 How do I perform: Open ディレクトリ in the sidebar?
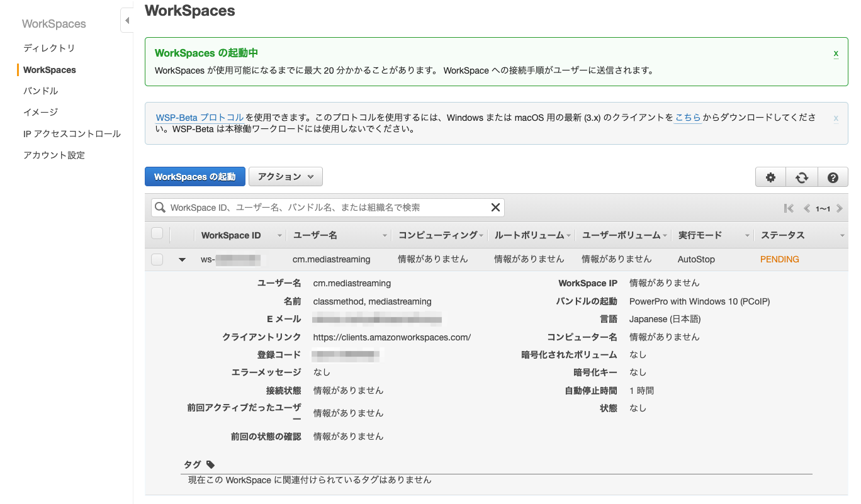pos(49,48)
